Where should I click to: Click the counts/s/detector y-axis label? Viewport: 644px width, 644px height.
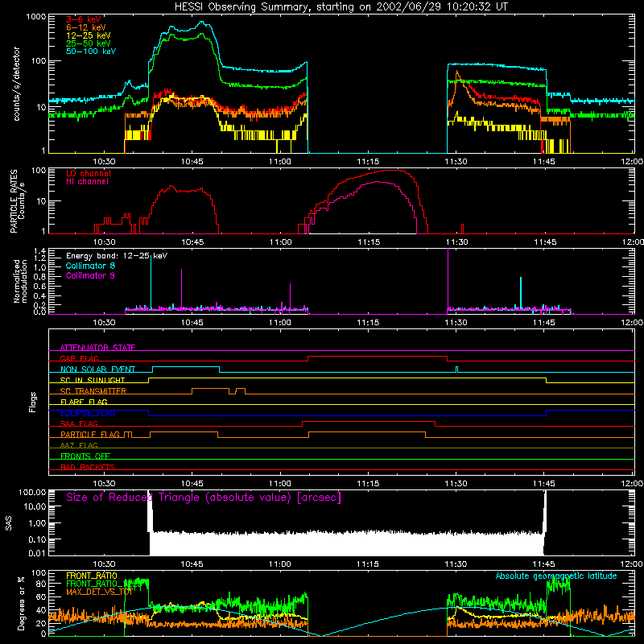click(x=17, y=84)
